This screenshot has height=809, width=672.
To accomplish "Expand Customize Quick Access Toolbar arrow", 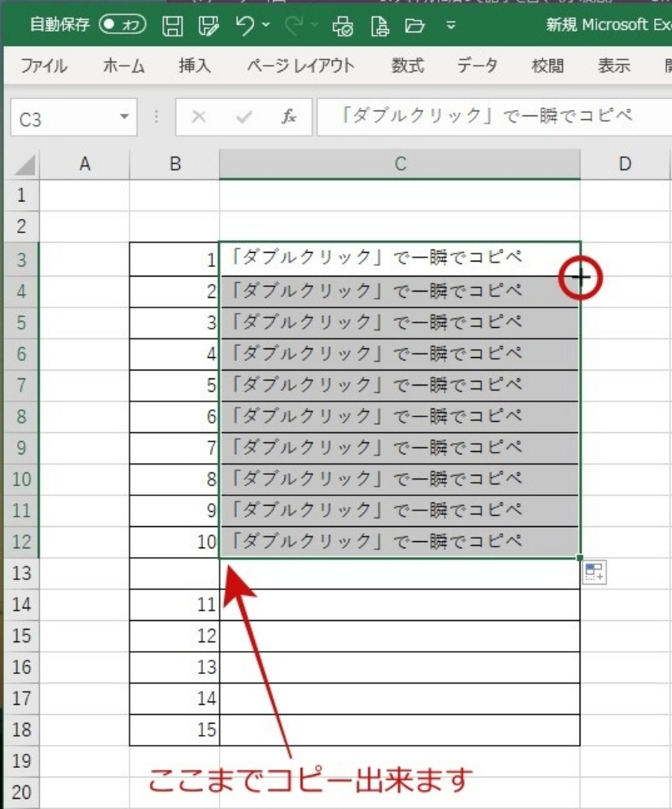I will [x=451, y=24].
